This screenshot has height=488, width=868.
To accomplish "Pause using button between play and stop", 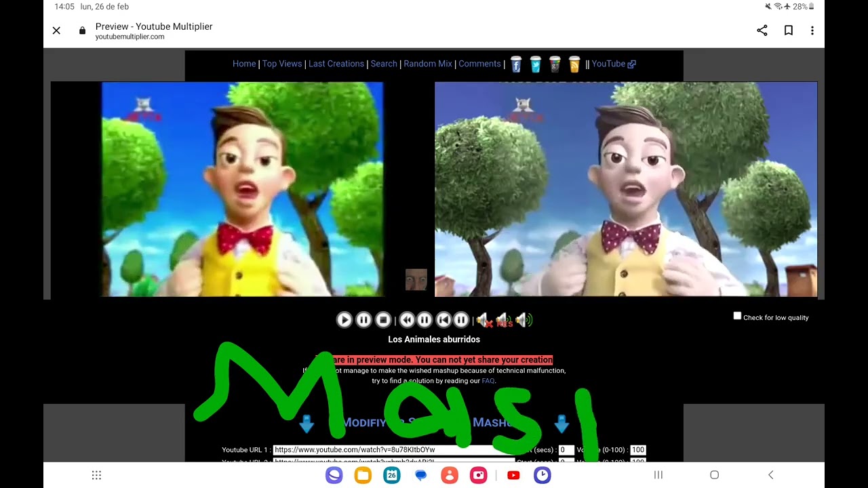I will (x=363, y=320).
